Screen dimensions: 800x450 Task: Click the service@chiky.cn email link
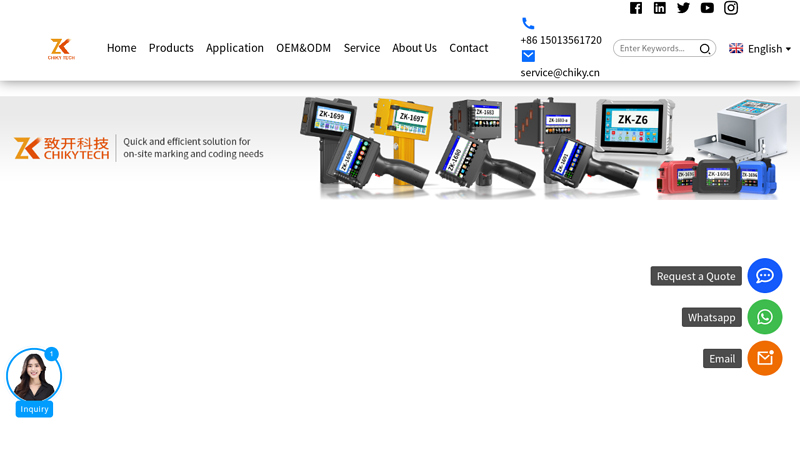[x=560, y=72]
